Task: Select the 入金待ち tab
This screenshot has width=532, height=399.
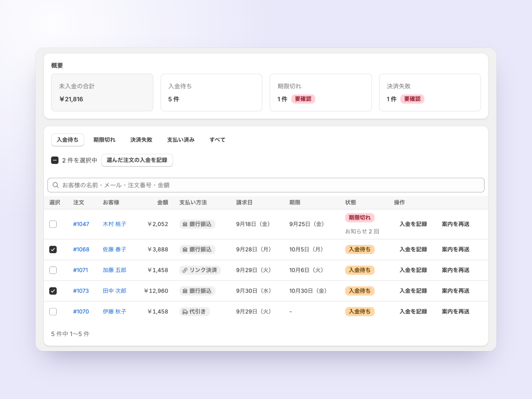Action: (x=67, y=140)
